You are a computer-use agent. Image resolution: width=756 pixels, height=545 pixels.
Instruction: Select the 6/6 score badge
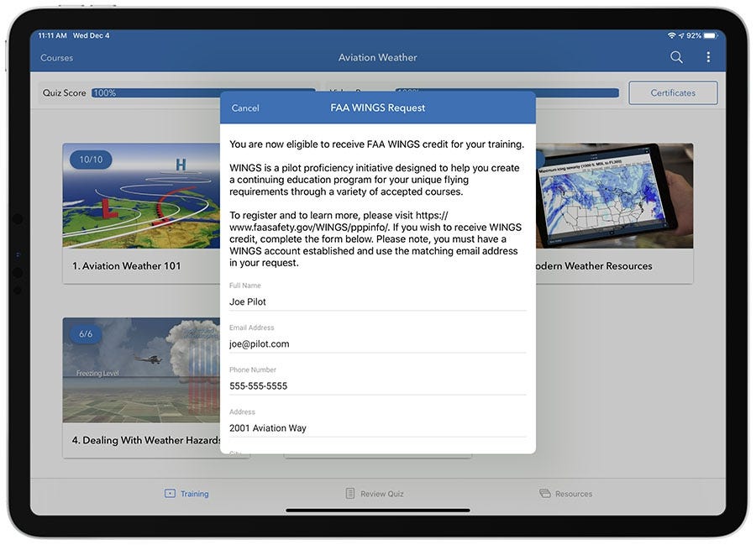(86, 334)
